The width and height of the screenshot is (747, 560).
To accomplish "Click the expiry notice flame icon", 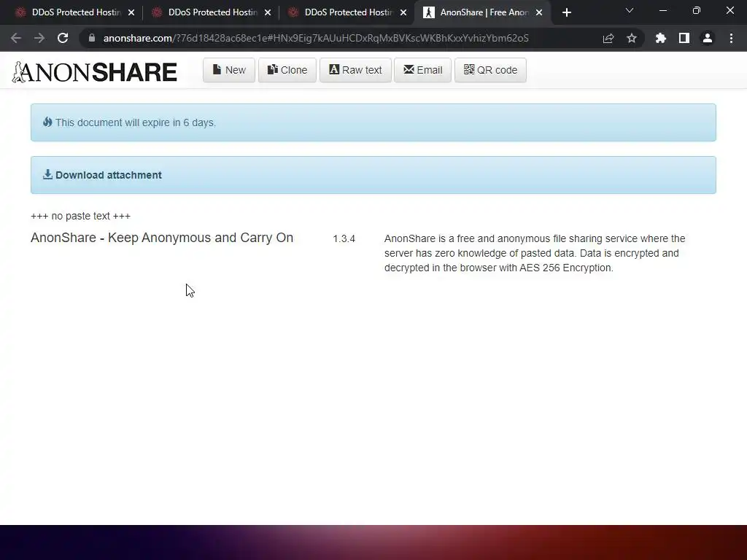I will pos(47,122).
